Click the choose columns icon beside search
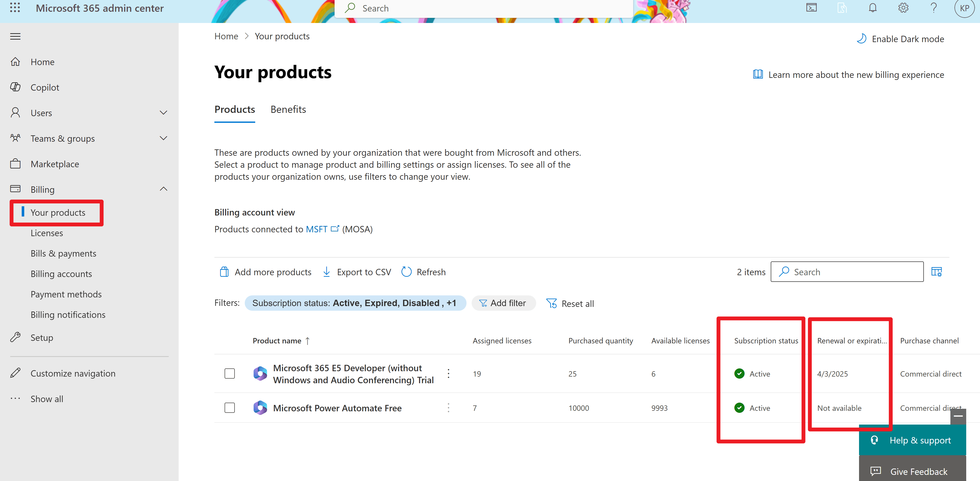This screenshot has width=980, height=481. coord(936,272)
